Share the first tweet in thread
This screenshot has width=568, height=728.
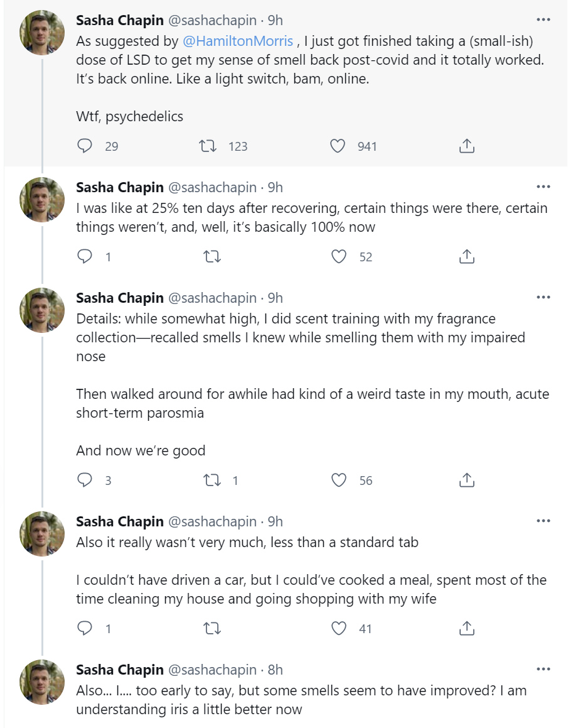466,146
